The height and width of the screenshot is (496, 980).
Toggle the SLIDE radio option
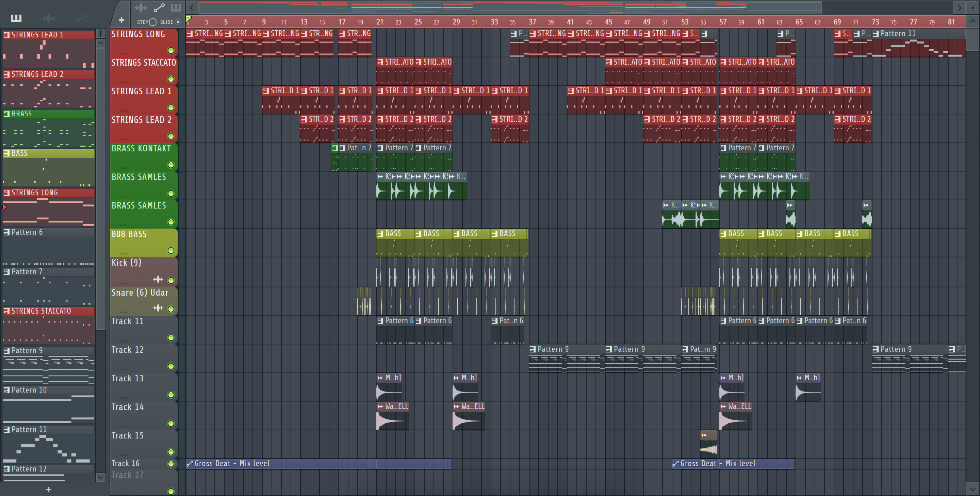[178, 22]
